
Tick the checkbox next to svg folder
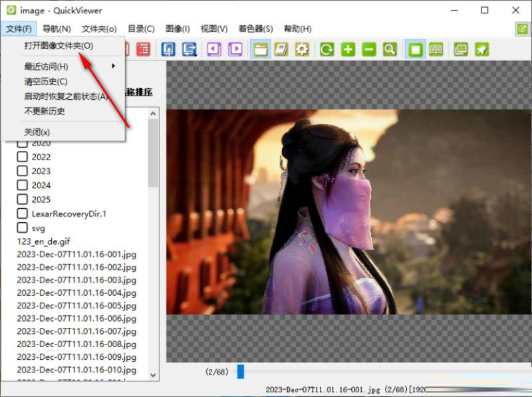click(22, 227)
